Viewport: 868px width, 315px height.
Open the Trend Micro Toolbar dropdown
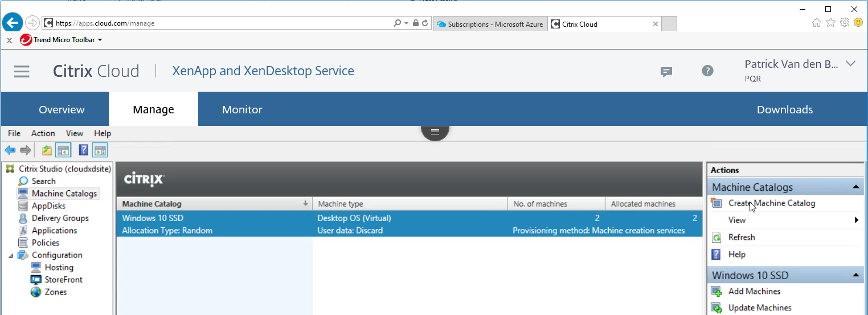(x=100, y=40)
